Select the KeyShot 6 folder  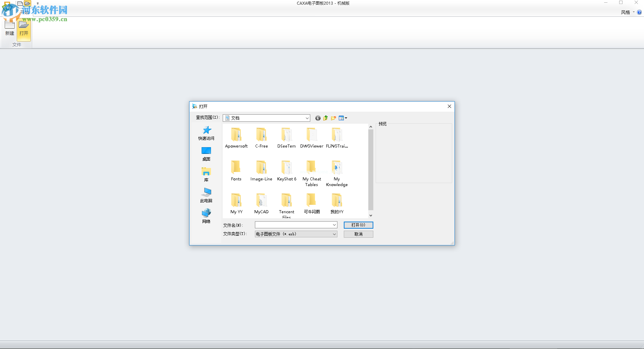coord(286,171)
